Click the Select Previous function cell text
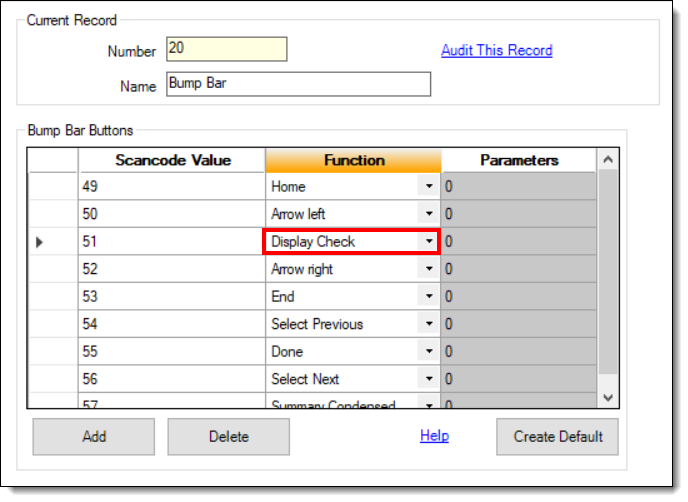Screen dimensions: 688x502 317,324
